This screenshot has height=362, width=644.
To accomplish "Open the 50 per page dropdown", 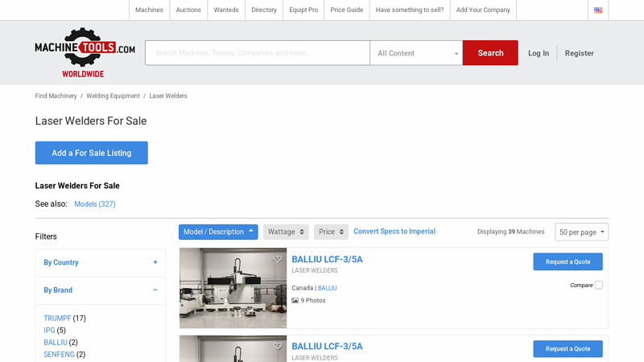I will (581, 232).
